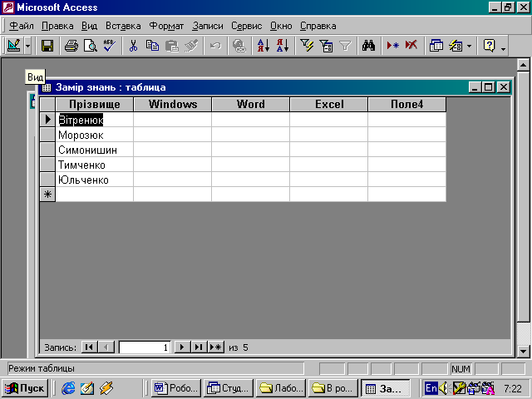The height and width of the screenshot is (399, 532).
Task: Open the Справка menu
Action: click(x=318, y=26)
